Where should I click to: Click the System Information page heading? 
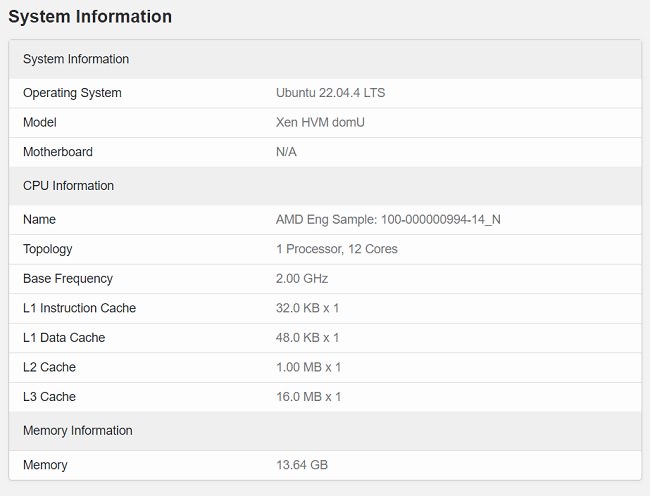[x=90, y=17]
